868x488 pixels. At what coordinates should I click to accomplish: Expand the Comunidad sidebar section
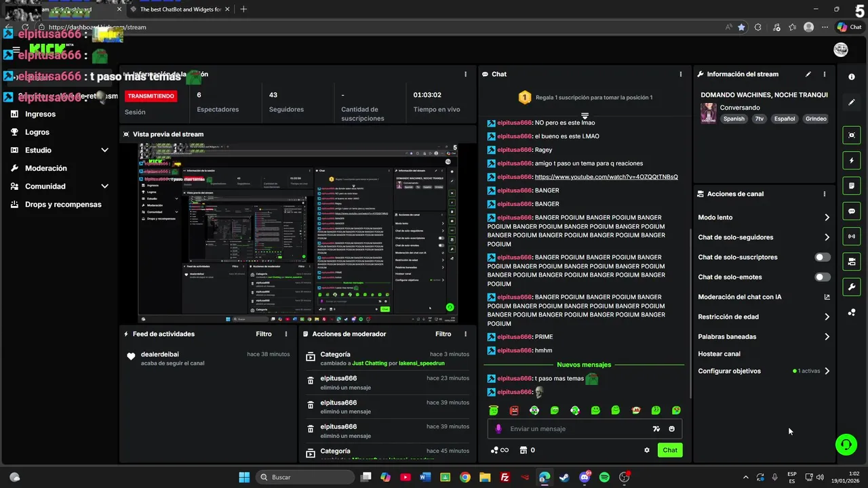coord(104,186)
